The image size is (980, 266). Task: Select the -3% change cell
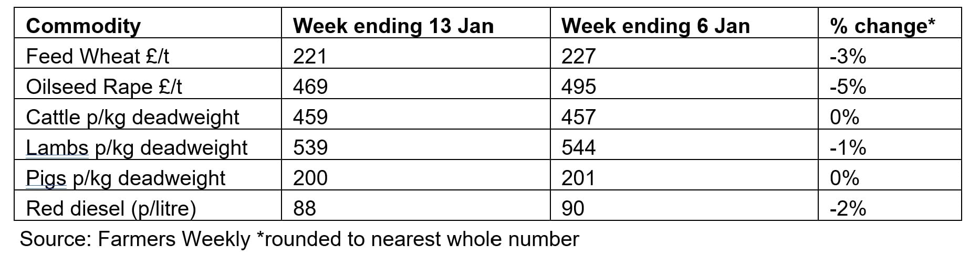coord(848,56)
